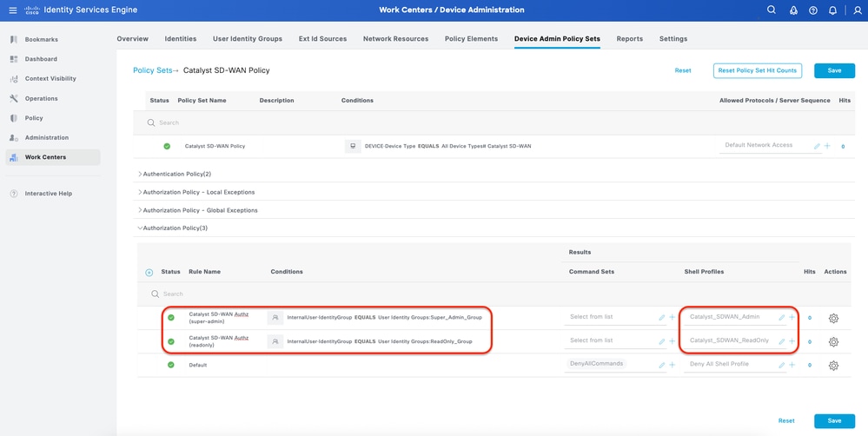
Task: Open the notifications bell
Action: [x=832, y=10]
